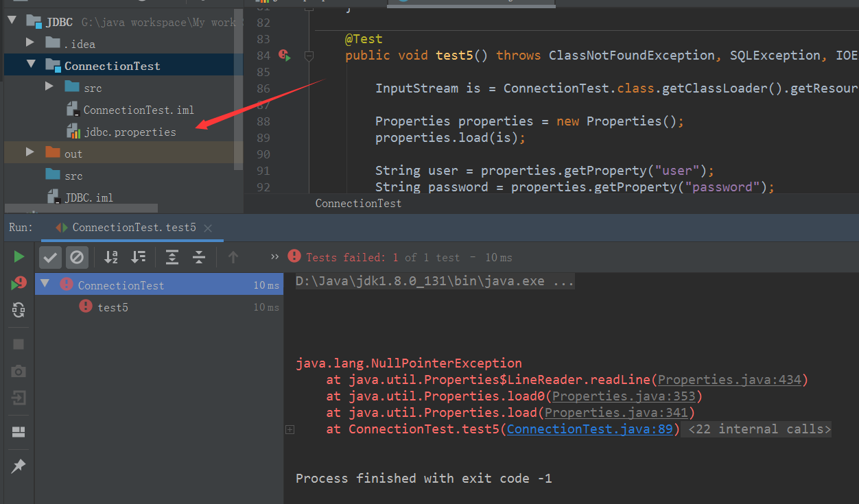Toggle Show Ignored tests button
This screenshot has width=859, height=504.
pyautogui.click(x=77, y=257)
